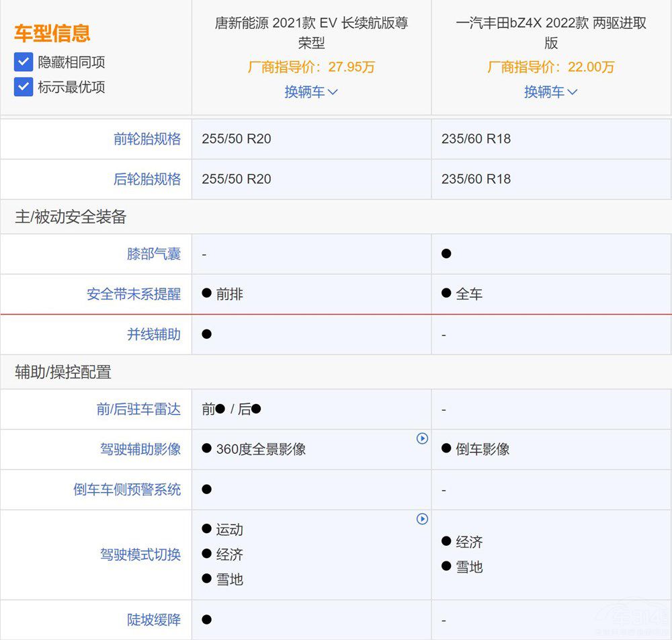Play the 360度全景影像 video icon
672x640 pixels.
click(x=423, y=438)
